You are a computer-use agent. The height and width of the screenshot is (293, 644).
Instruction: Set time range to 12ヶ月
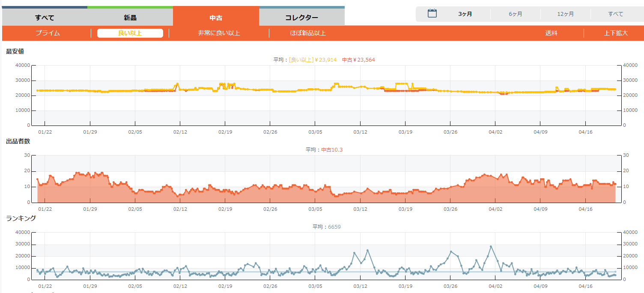pos(565,14)
